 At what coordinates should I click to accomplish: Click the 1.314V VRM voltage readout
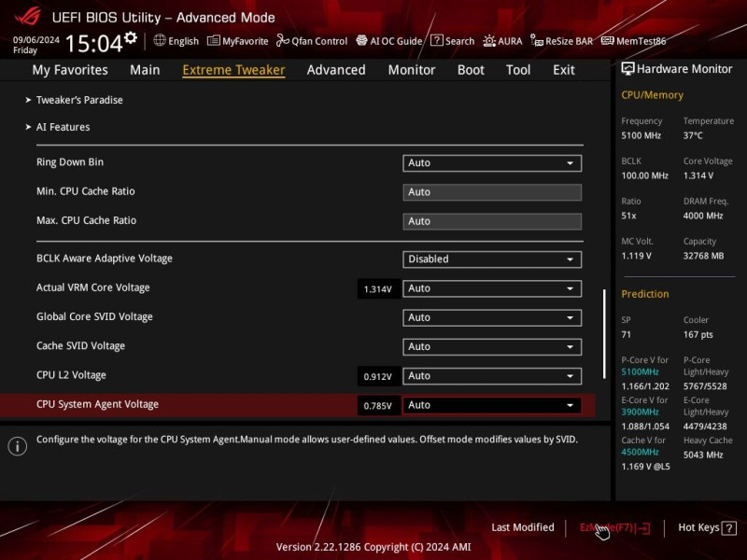pyautogui.click(x=378, y=289)
